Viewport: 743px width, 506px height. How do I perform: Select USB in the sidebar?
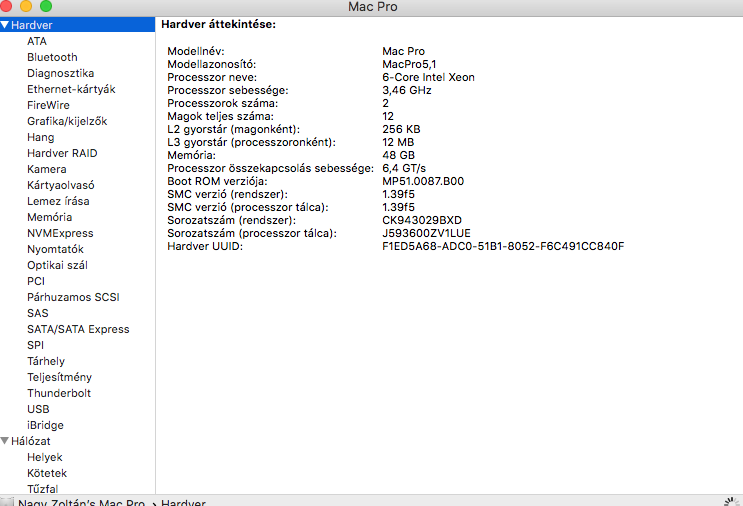pyautogui.click(x=38, y=409)
